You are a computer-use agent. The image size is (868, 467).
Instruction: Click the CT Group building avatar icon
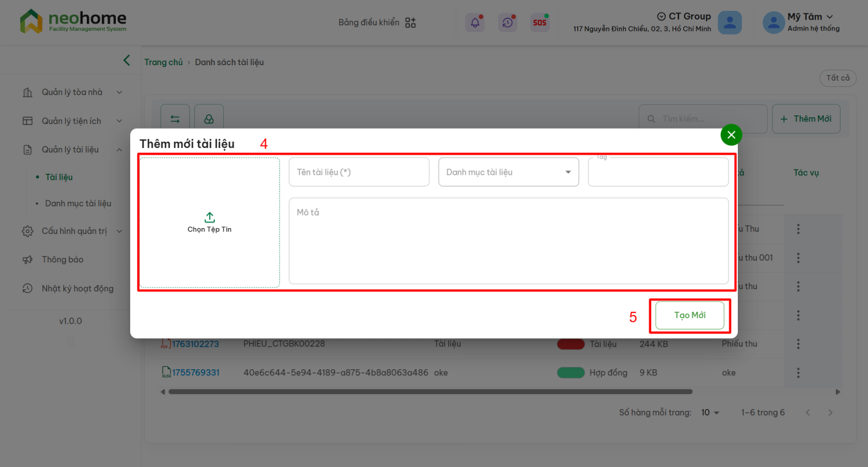[730, 23]
